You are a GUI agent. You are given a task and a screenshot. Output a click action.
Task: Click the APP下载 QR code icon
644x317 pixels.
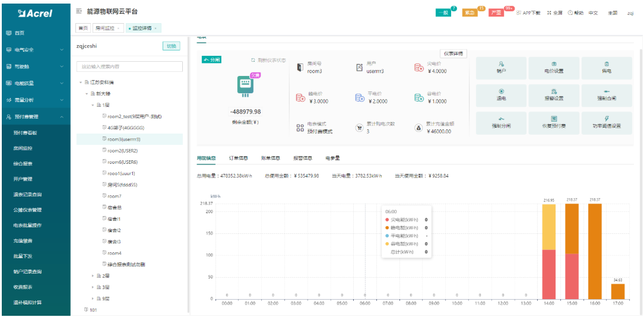(x=518, y=12)
